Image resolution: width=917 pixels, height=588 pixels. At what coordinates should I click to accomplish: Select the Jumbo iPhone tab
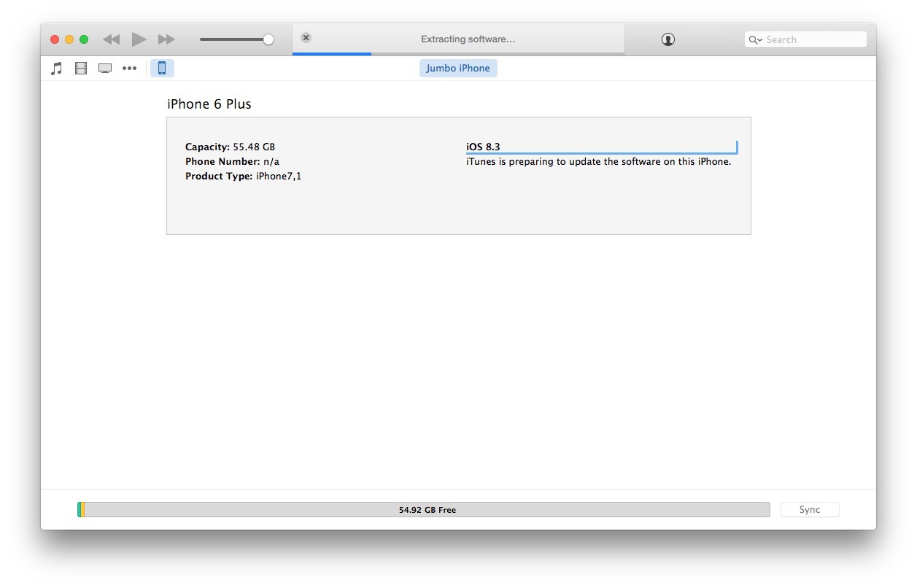click(x=458, y=69)
